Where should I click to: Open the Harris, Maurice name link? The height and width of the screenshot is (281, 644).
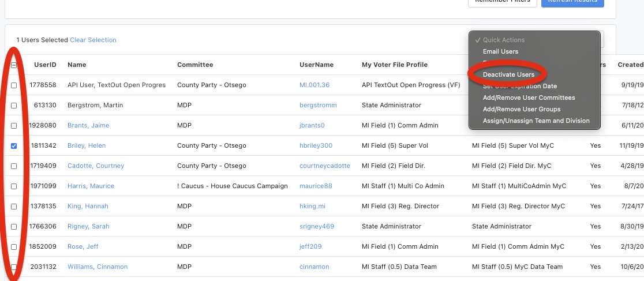[91, 186]
